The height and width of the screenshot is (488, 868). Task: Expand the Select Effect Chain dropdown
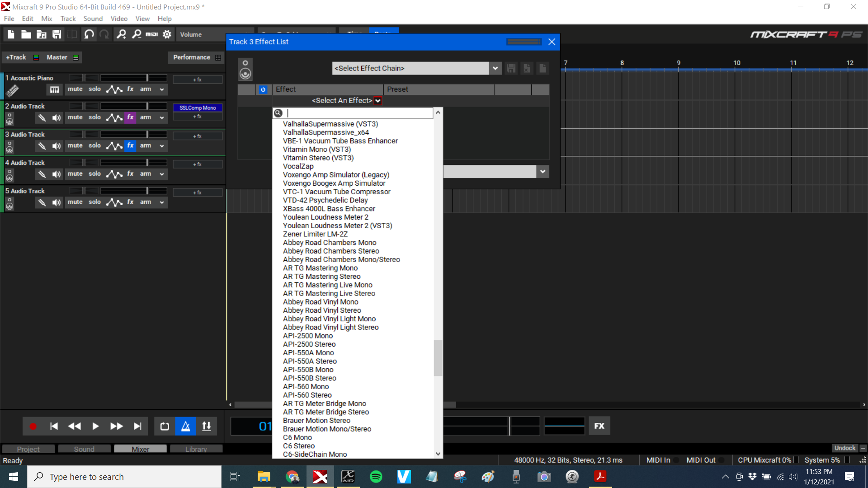495,67
